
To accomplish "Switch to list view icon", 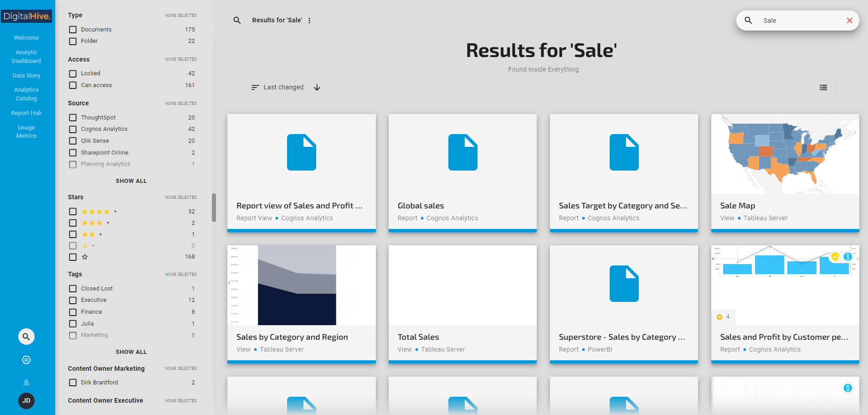I will point(823,88).
